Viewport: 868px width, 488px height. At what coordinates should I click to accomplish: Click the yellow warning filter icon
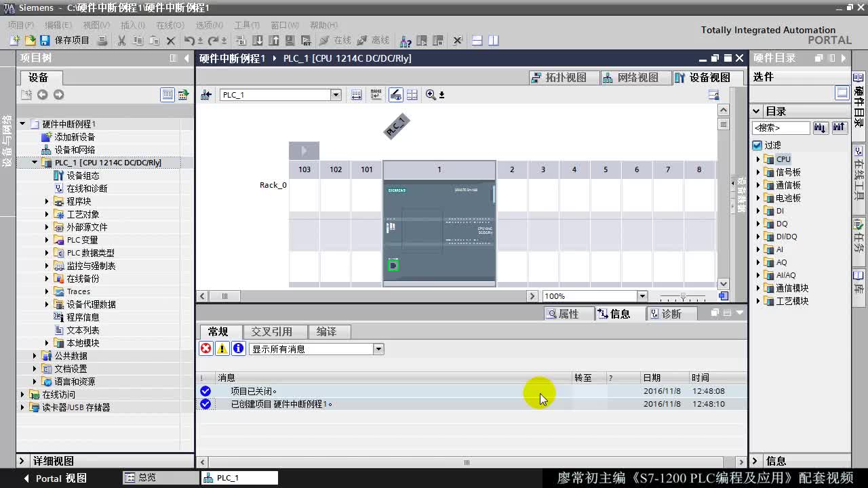tap(222, 348)
